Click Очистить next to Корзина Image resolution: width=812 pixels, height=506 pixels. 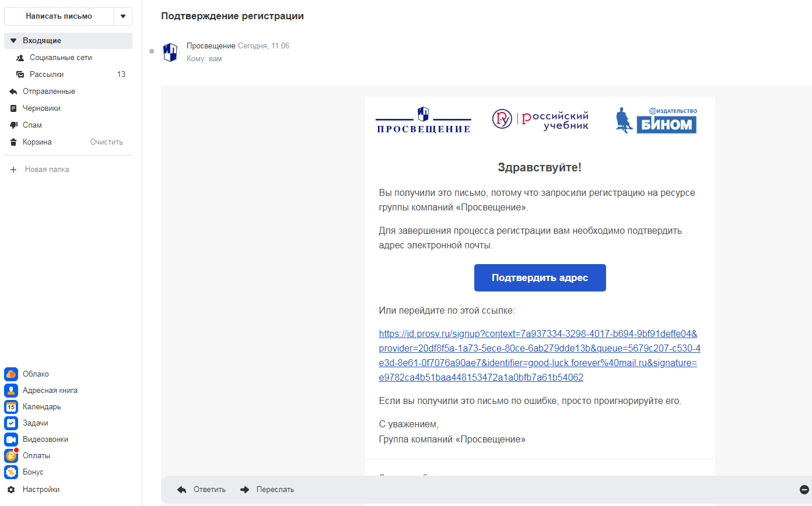107,142
